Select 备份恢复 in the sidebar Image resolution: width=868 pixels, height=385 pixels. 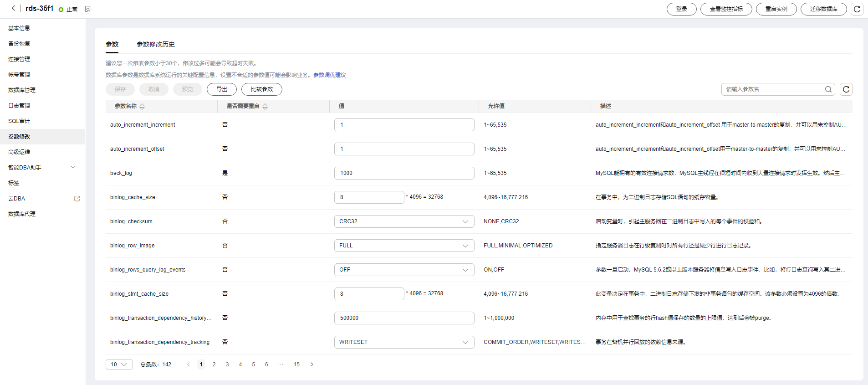(x=19, y=44)
